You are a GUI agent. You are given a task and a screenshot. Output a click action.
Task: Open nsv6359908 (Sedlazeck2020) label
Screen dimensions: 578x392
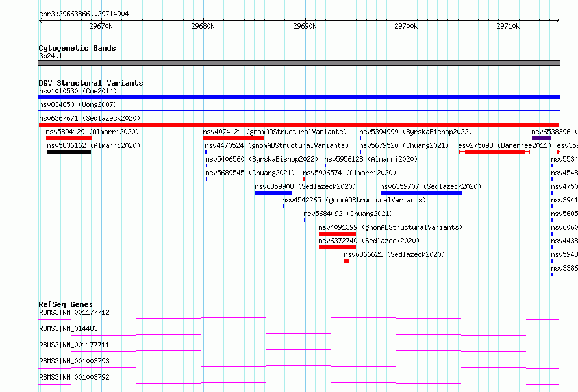(305, 186)
